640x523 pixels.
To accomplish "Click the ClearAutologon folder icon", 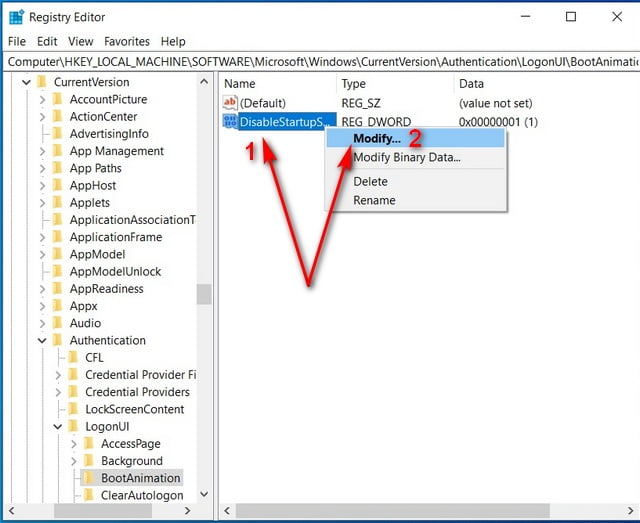I will tap(88, 495).
